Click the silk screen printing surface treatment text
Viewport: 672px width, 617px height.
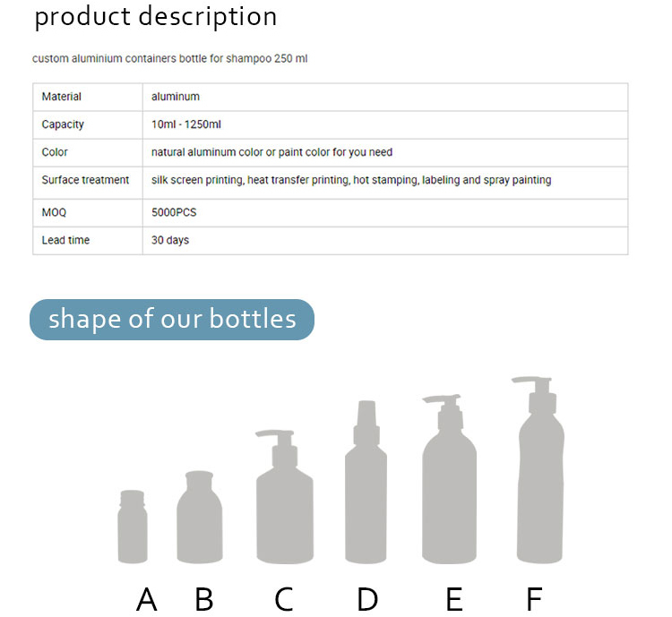(351, 180)
